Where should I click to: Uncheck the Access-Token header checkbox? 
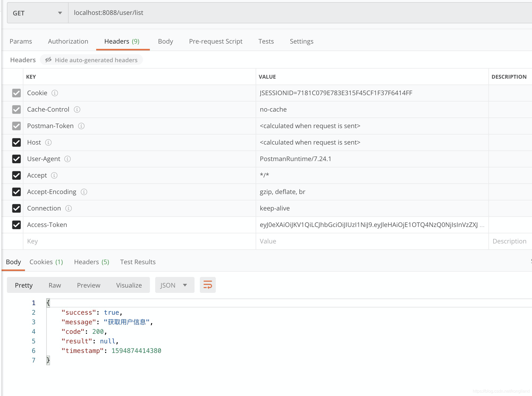coord(16,225)
